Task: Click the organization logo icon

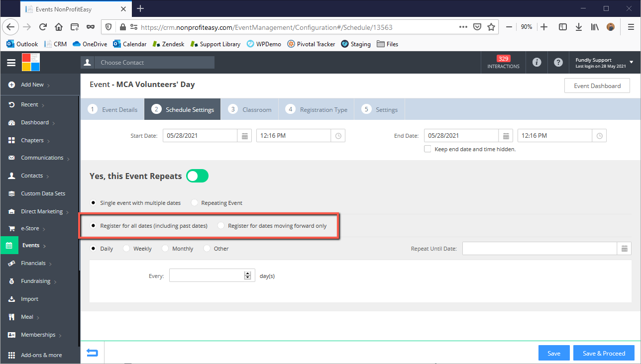Action: (x=30, y=63)
